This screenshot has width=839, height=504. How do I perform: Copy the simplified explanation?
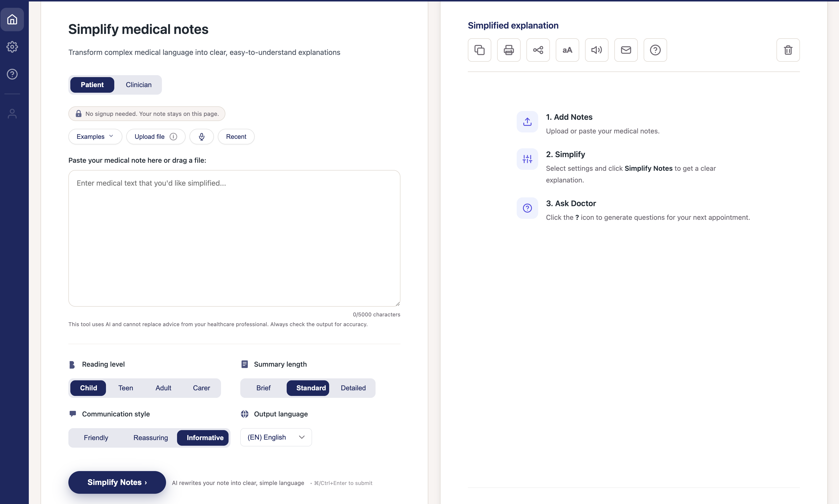tap(479, 50)
